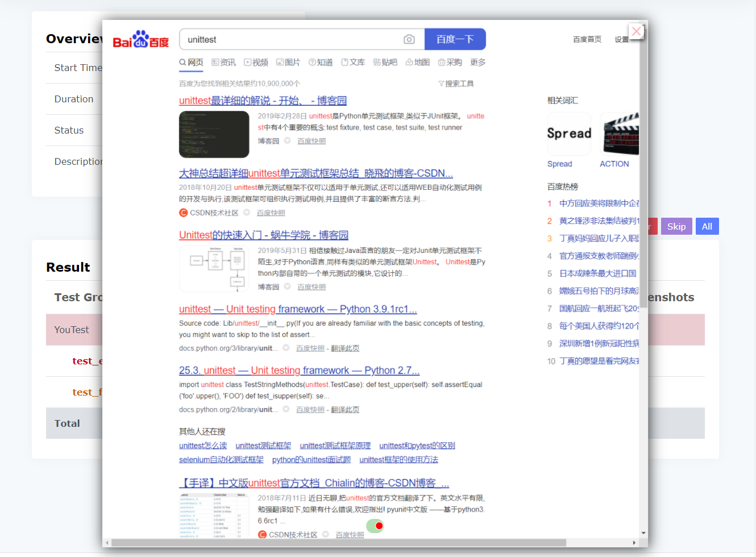
Task: Open the 搜索工具 filter
Action: pyautogui.click(x=456, y=84)
